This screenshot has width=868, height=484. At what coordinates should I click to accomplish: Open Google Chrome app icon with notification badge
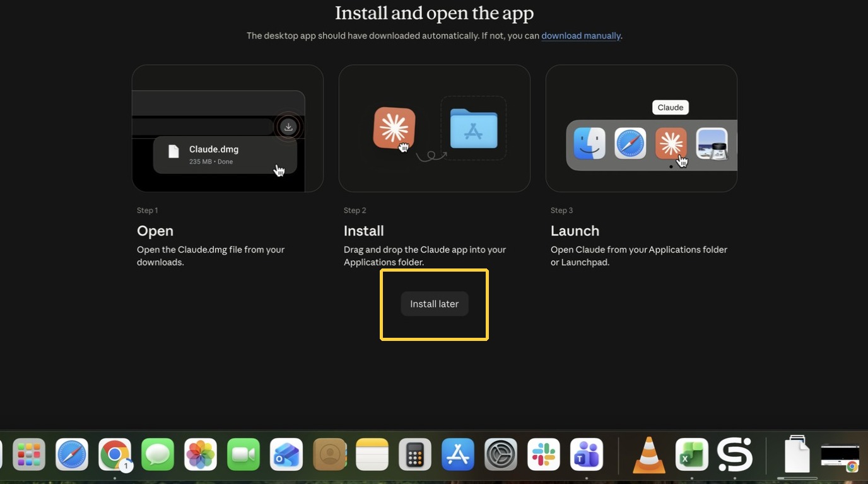pyautogui.click(x=115, y=454)
